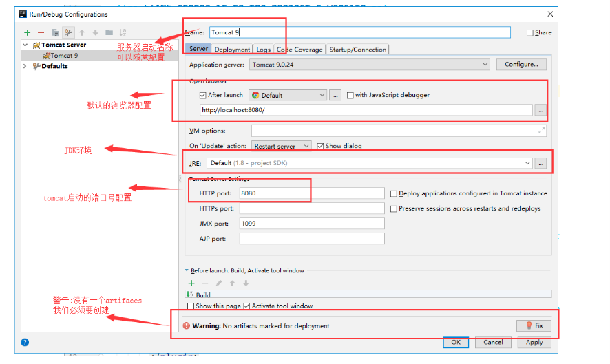Open Application server Tomcat 9.0.24 dropdown
610x364 pixels.
[370, 65]
